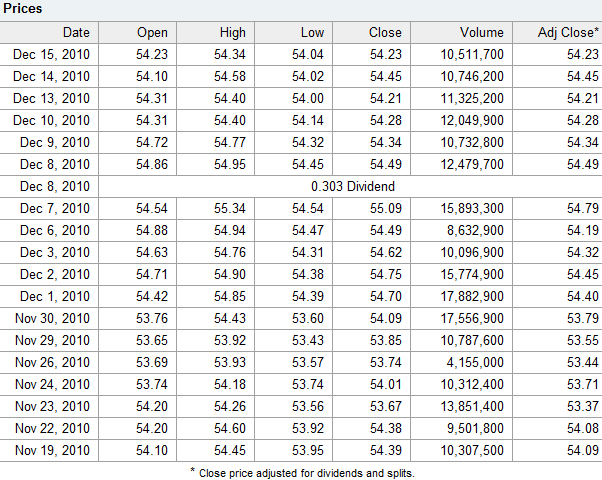Click volume value 15,893,300
602x480 pixels.
472,208
